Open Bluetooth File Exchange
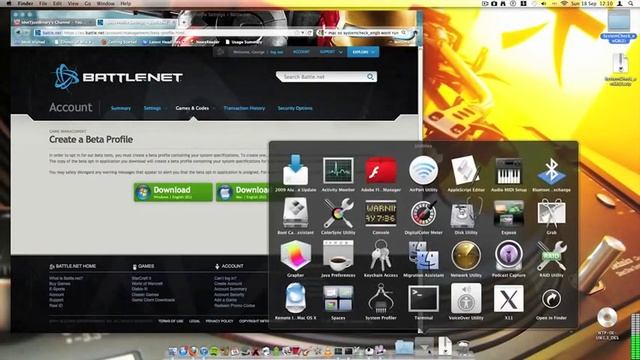Screen dimensions: 640x360 click(551, 171)
